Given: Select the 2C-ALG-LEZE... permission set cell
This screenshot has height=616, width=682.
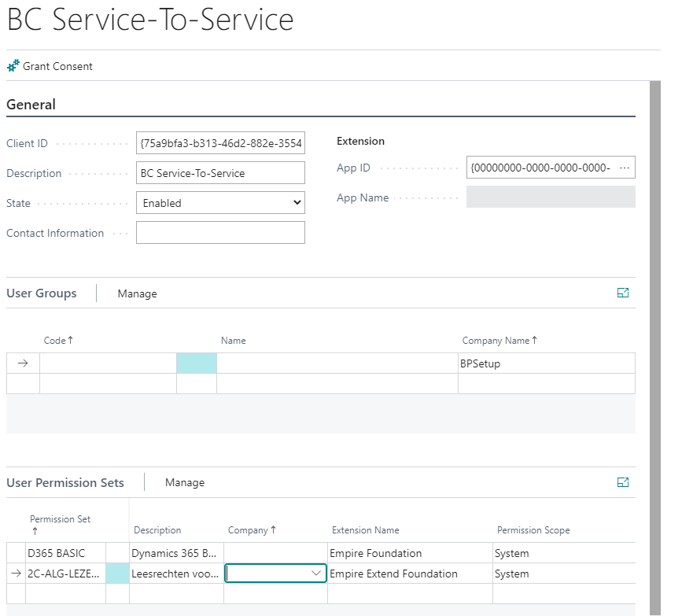Looking at the screenshot, I should coord(65,574).
